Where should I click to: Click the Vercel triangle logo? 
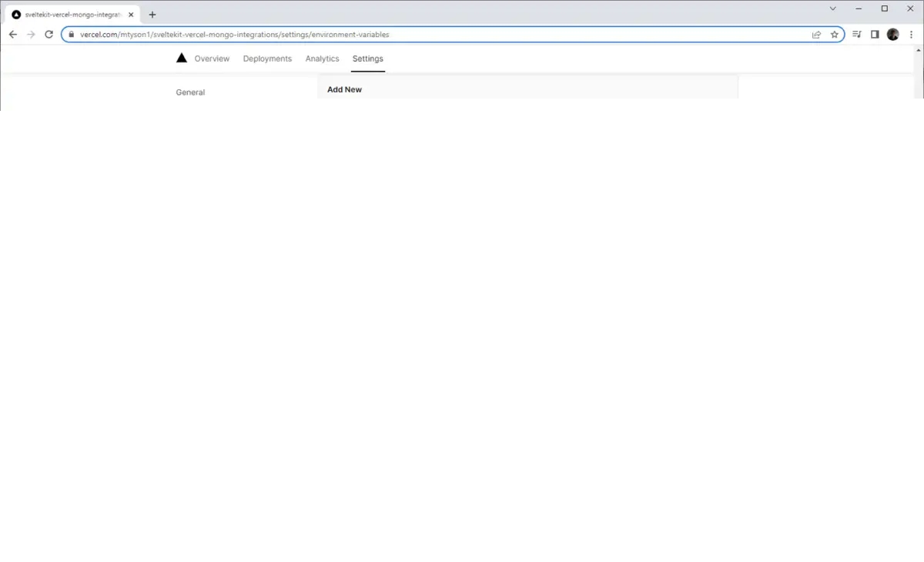182,58
